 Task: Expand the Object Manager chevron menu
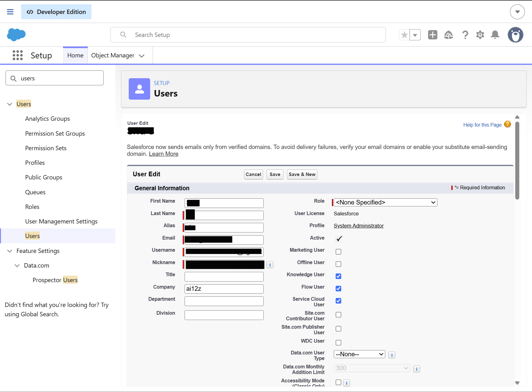point(142,56)
